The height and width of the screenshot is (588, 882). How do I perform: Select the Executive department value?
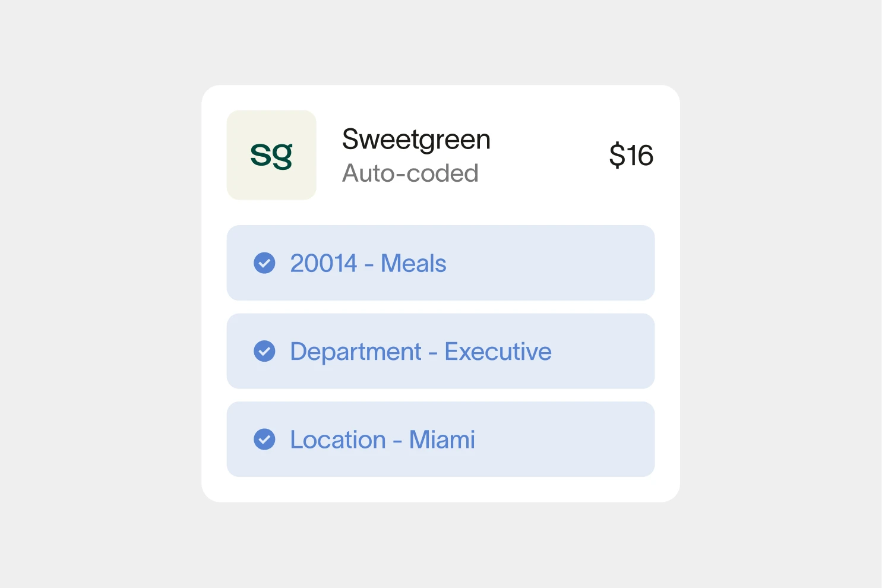(498, 352)
